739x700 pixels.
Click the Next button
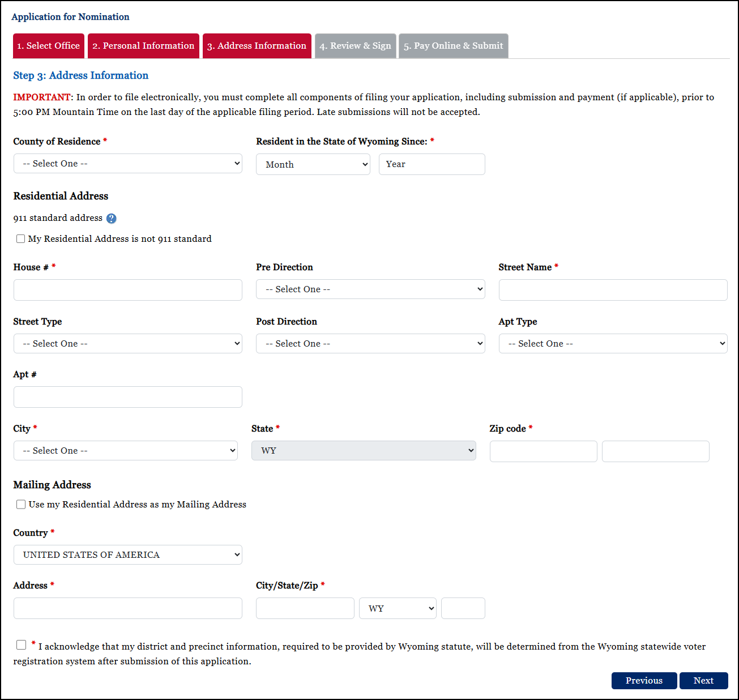pyautogui.click(x=704, y=681)
